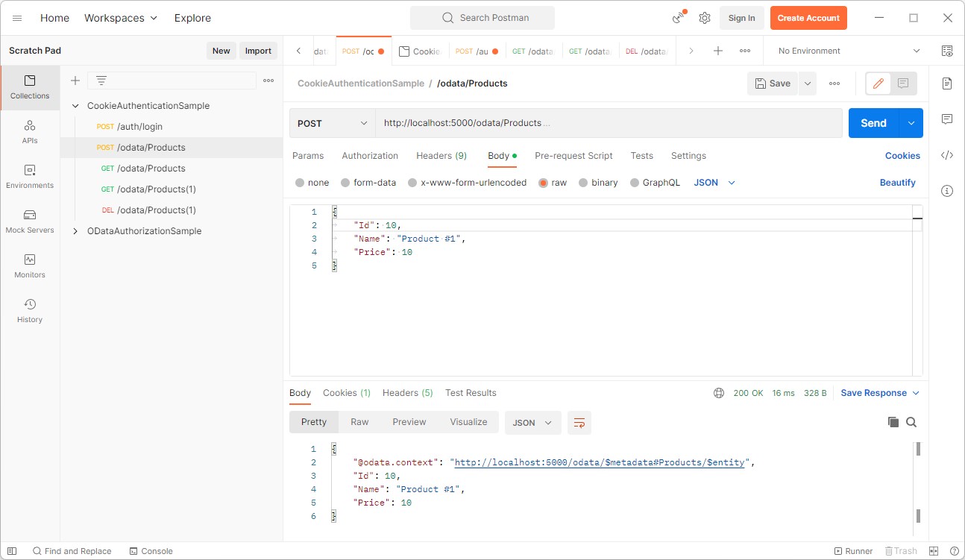Viewport: 965px width, 560px height.
Task: Click the Create Account button
Action: 808,18
